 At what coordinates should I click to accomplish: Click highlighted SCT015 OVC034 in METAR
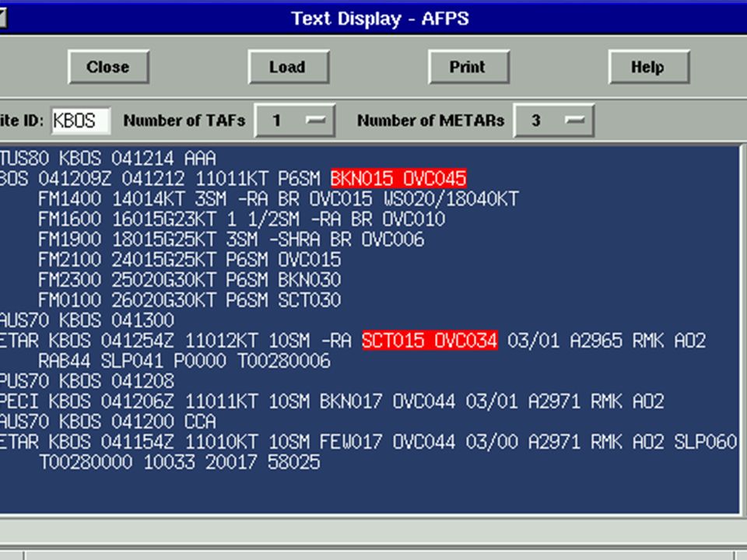pos(430,341)
